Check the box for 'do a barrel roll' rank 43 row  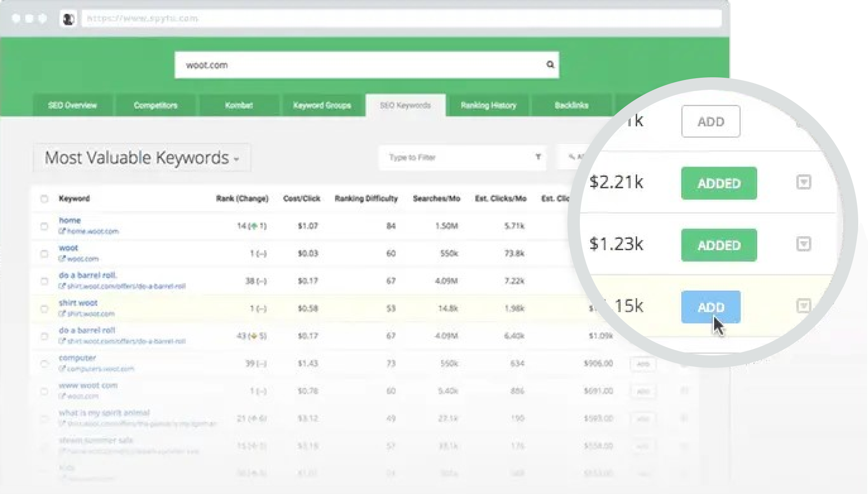click(x=44, y=336)
